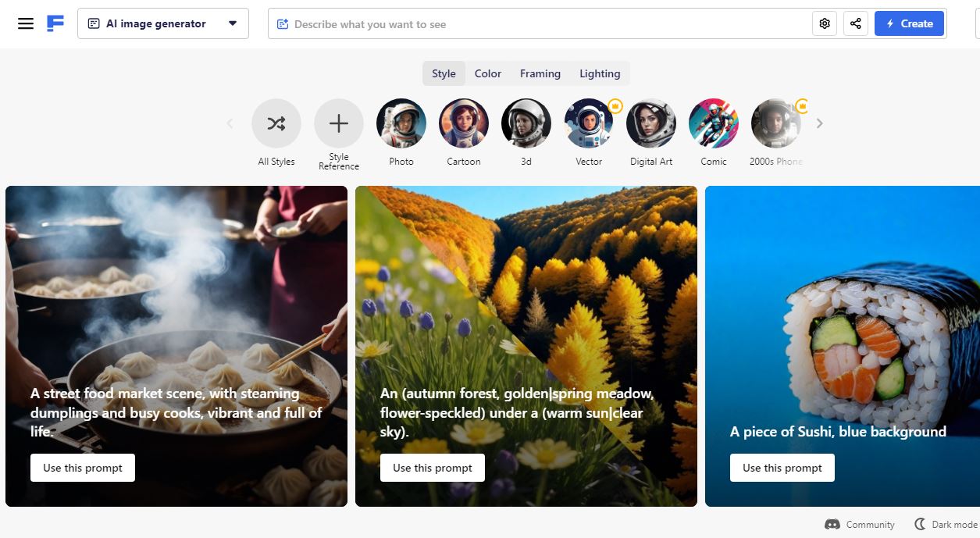Screen dimensions: 980x538
Task: Select the 2000s Phone style thumbnail
Action: 776,123
